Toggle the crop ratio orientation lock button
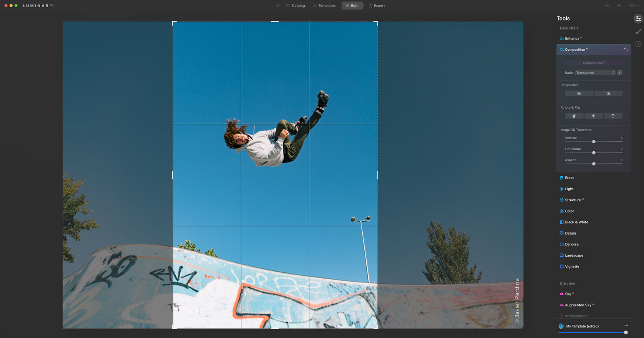Image resolution: width=644 pixels, height=338 pixels. [620, 73]
